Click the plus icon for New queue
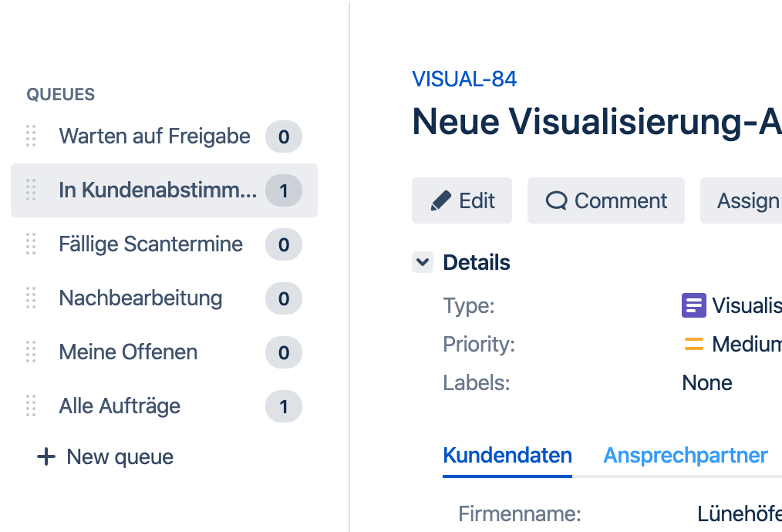The image size is (782, 532). pos(46,456)
